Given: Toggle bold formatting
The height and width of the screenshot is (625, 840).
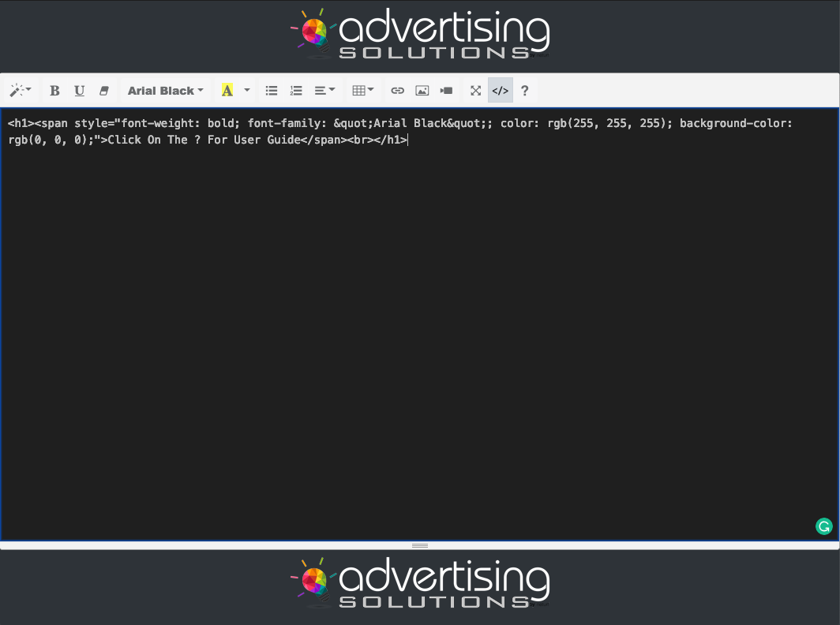Looking at the screenshot, I should point(54,90).
